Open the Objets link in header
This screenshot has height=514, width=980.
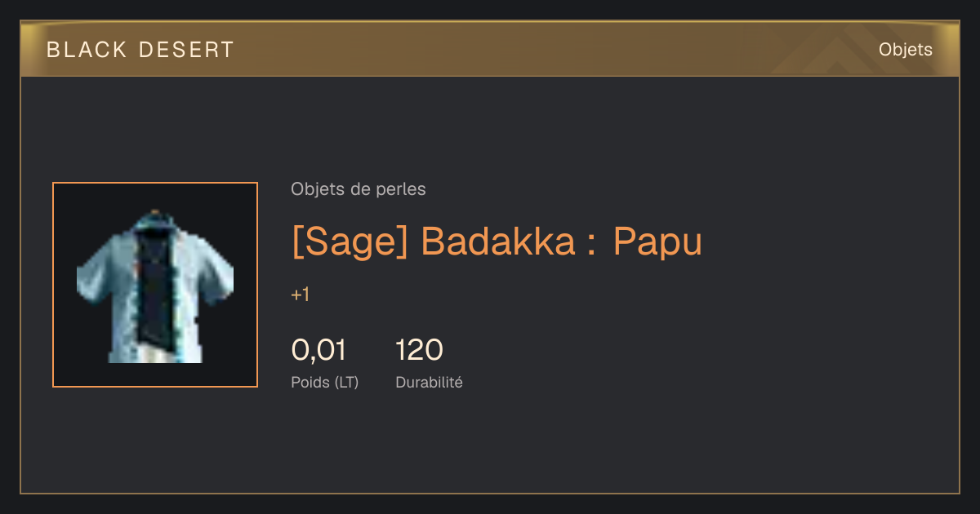905,50
